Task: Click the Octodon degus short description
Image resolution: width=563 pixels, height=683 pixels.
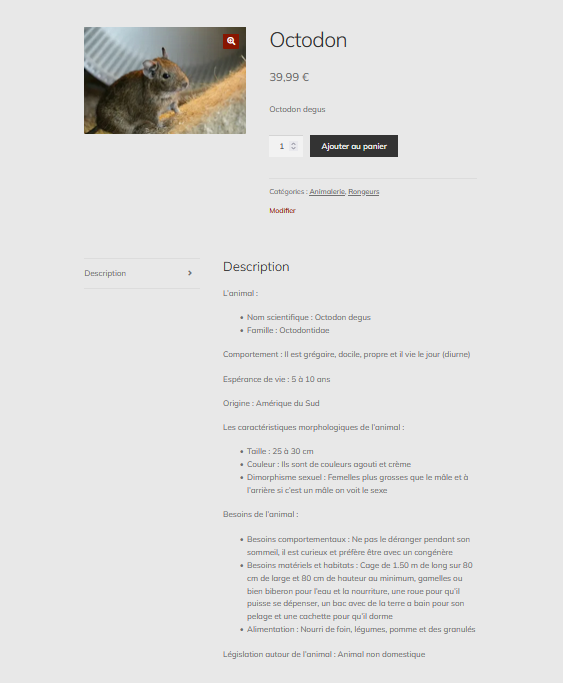Action: click(297, 109)
